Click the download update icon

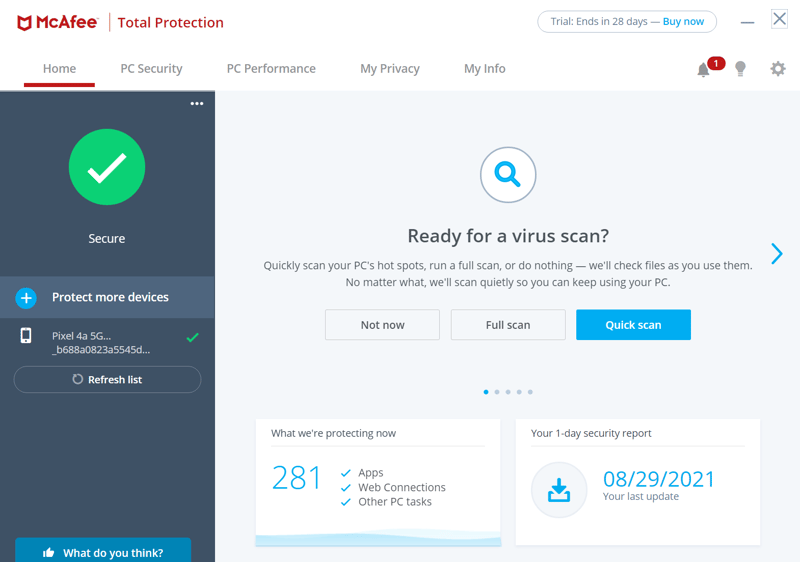click(559, 490)
